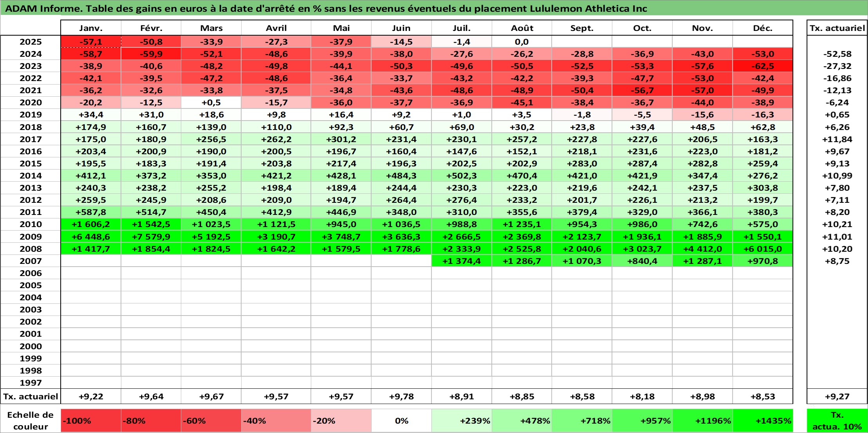Select the cell showing +1 374,4
Screen dimensions: 868x433
tap(462, 261)
